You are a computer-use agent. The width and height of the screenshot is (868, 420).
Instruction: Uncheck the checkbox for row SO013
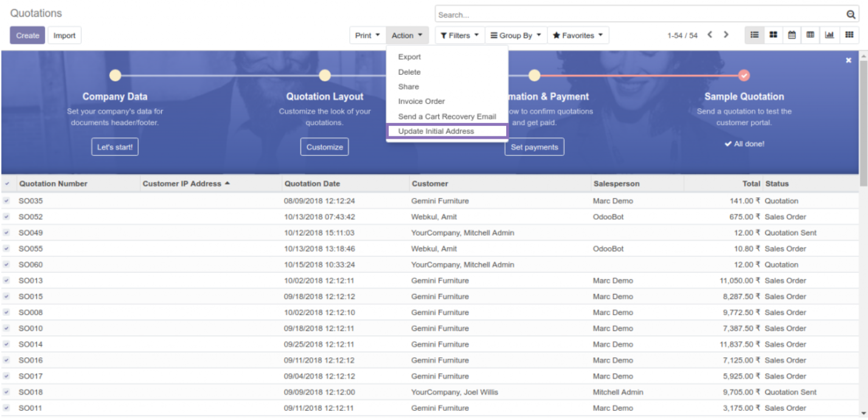point(7,281)
